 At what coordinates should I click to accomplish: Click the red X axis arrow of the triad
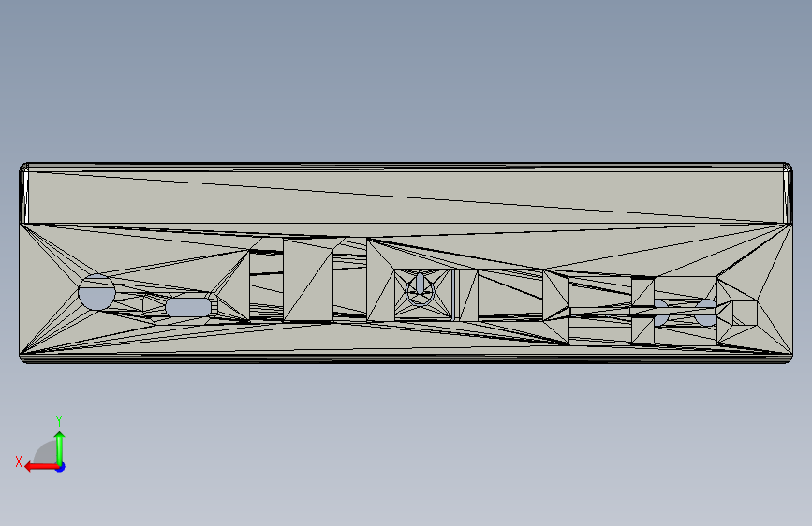click(x=41, y=467)
